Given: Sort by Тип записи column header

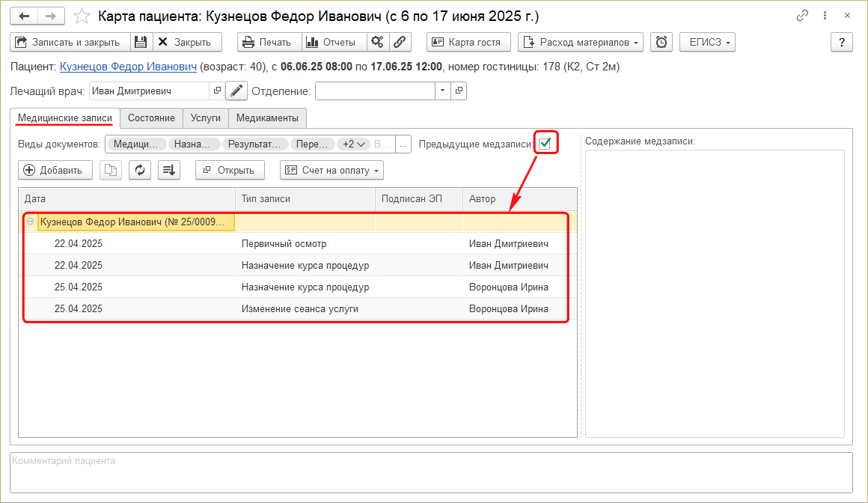Looking at the screenshot, I should point(305,199).
